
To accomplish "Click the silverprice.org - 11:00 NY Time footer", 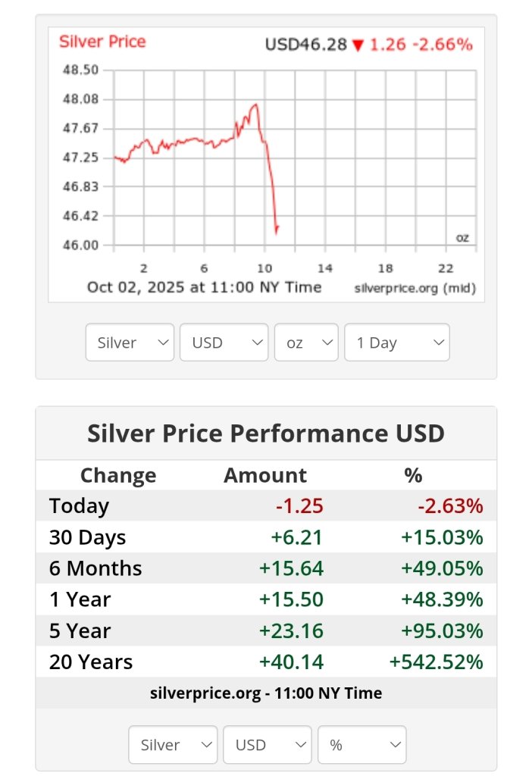I will 266,693.
